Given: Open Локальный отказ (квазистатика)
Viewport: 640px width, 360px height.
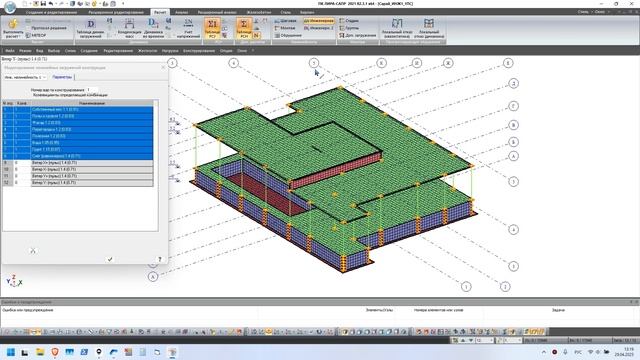Looking at the screenshot, I should pos(397,28).
